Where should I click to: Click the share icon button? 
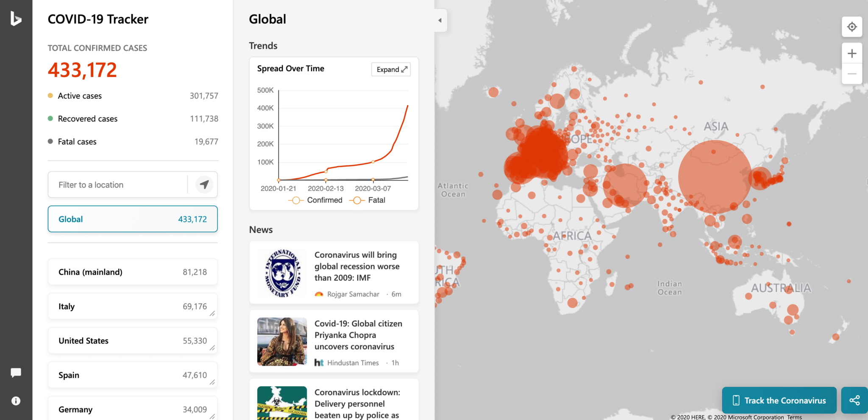[x=854, y=400]
